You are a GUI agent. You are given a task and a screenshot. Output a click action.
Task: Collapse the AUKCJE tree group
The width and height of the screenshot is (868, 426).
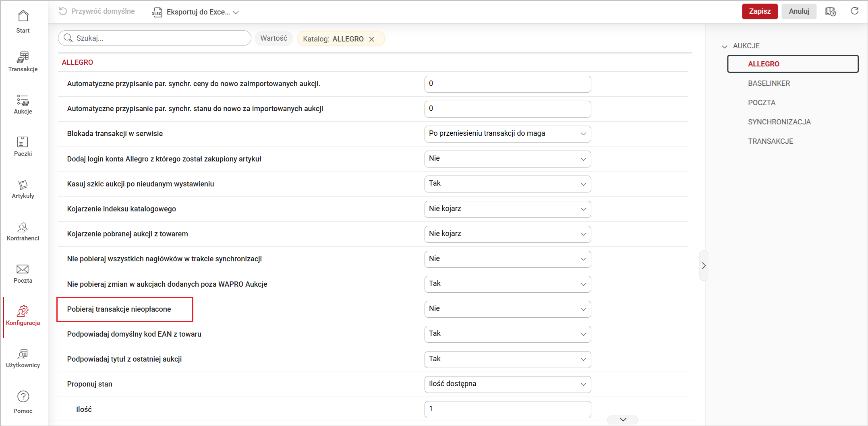[x=725, y=46]
